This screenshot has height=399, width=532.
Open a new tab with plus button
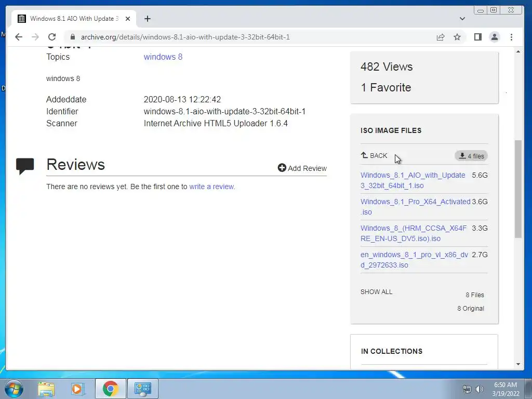[147, 19]
